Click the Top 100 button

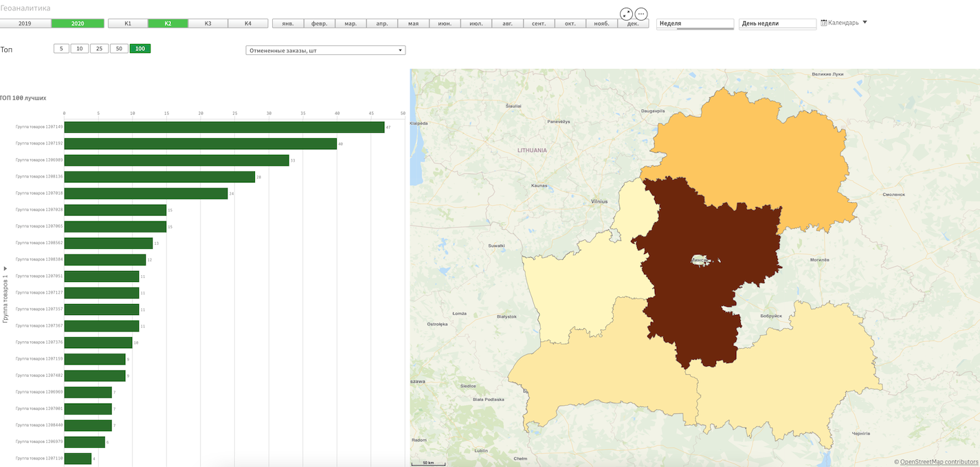click(x=140, y=49)
